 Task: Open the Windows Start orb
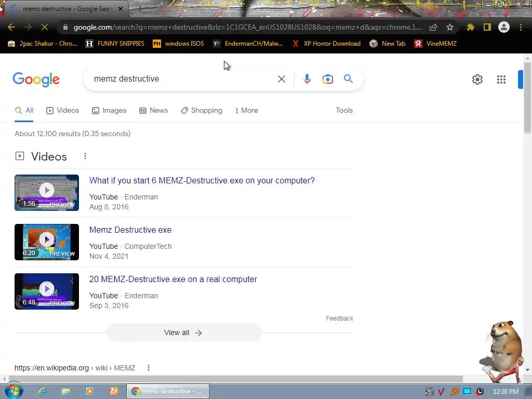(x=14, y=391)
